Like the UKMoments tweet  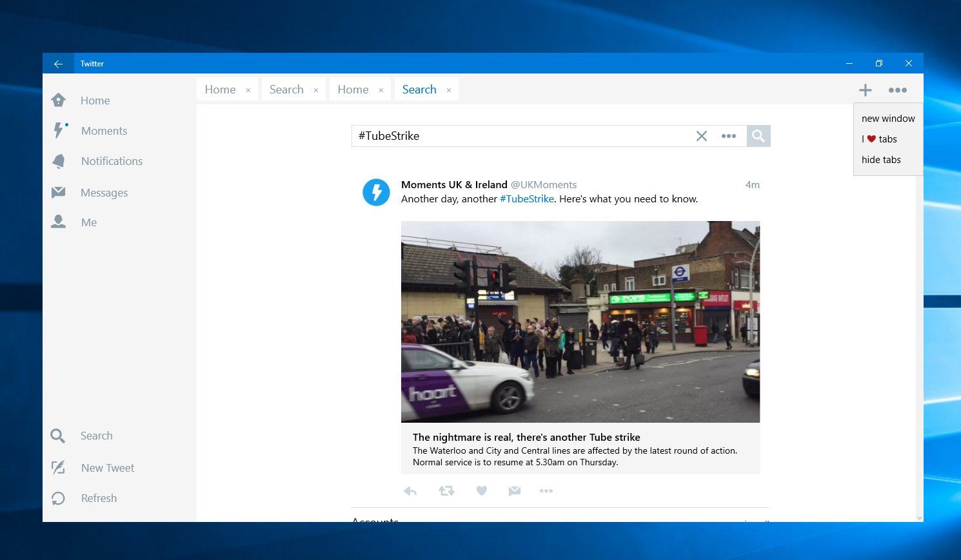pyautogui.click(x=482, y=490)
